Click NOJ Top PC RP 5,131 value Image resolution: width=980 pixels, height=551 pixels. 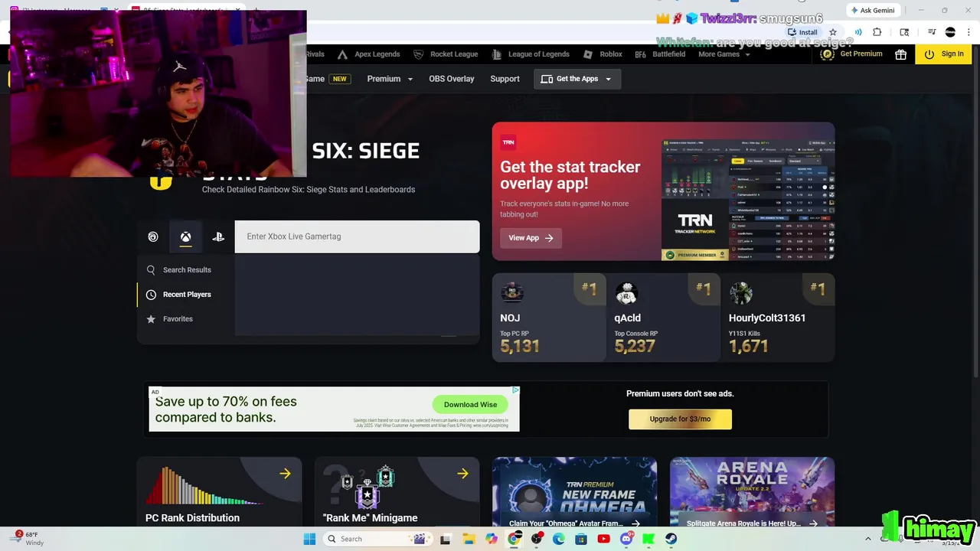pos(520,347)
